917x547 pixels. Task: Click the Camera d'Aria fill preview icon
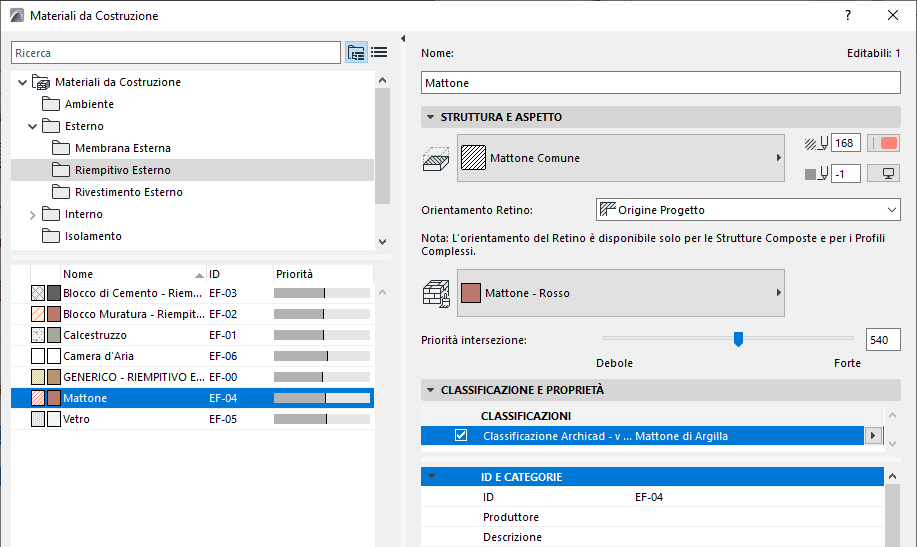pyautogui.click(x=38, y=356)
